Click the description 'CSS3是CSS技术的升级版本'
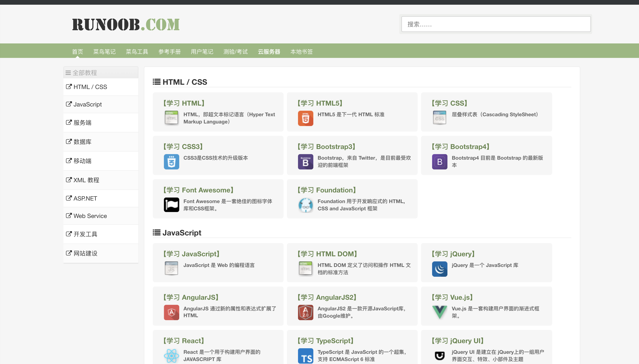Viewport: 639px width, 364px height. point(215,158)
